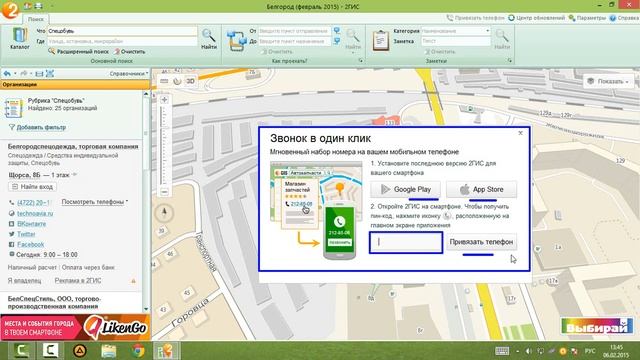The image size is (640, 360).
Task: Click the fit-to-screen icon in the panel toolbar
Action: coord(50,73)
